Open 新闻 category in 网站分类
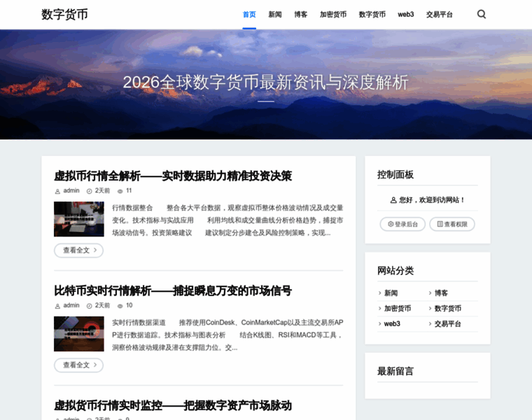The height and width of the screenshot is (420, 532). coord(391,293)
